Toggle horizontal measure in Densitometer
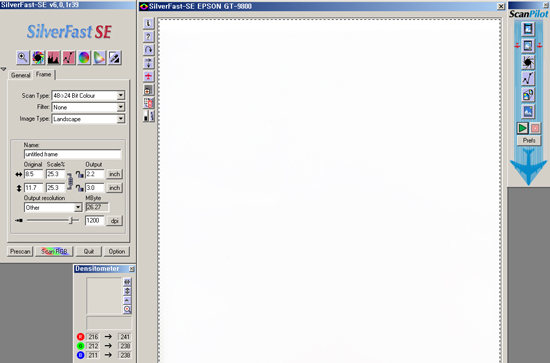 [x=127, y=282]
